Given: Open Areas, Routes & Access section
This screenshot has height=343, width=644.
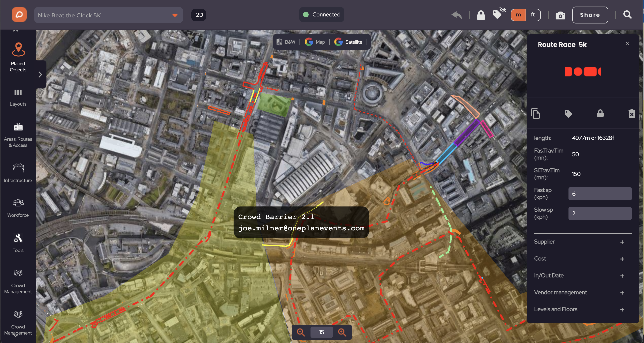Looking at the screenshot, I should coord(18,135).
